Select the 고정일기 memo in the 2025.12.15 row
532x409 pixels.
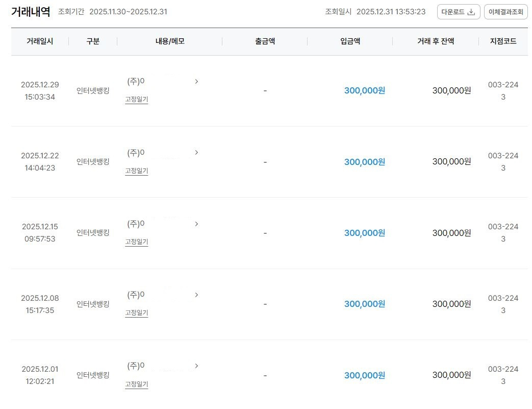pyautogui.click(x=137, y=242)
